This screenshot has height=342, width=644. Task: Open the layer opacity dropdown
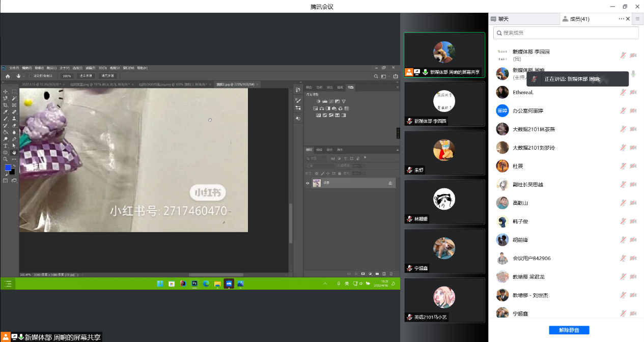point(365,166)
